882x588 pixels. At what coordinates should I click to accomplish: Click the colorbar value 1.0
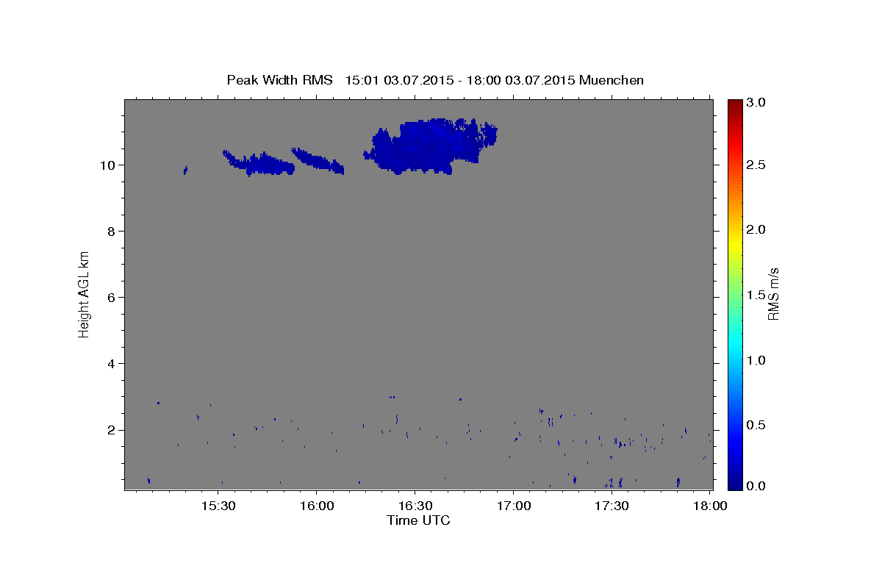[x=756, y=361]
